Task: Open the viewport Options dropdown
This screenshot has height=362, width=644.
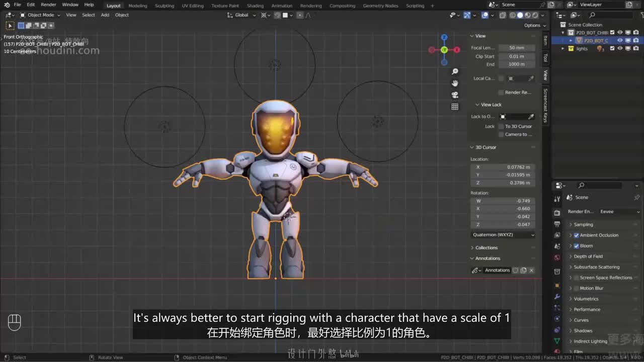Action: [x=535, y=25]
